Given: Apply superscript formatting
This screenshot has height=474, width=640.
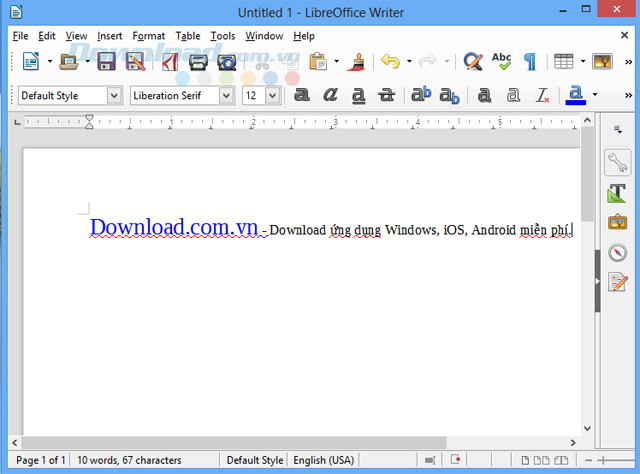Looking at the screenshot, I should click(421, 95).
